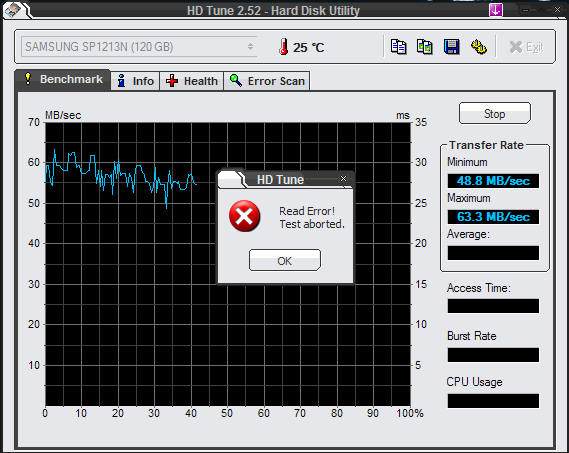Click the red error icon in dialog
This screenshot has height=453, width=569.
tap(244, 216)
